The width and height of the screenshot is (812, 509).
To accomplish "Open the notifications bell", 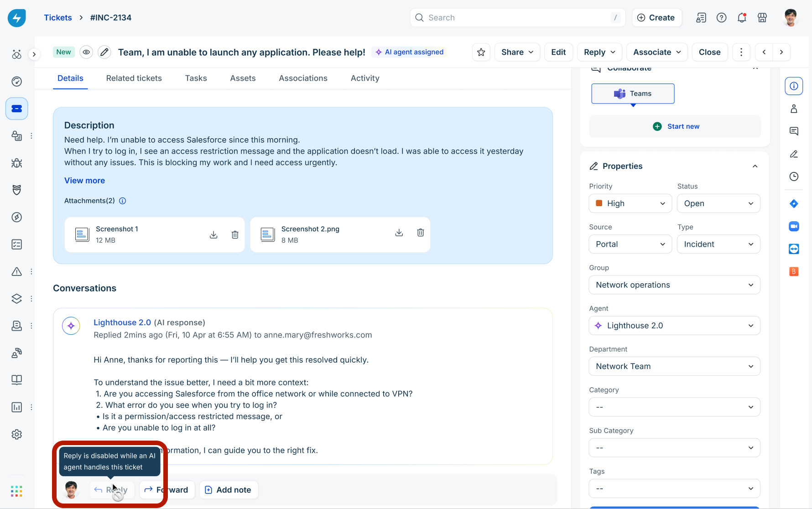I will click(x=742, y=18).
